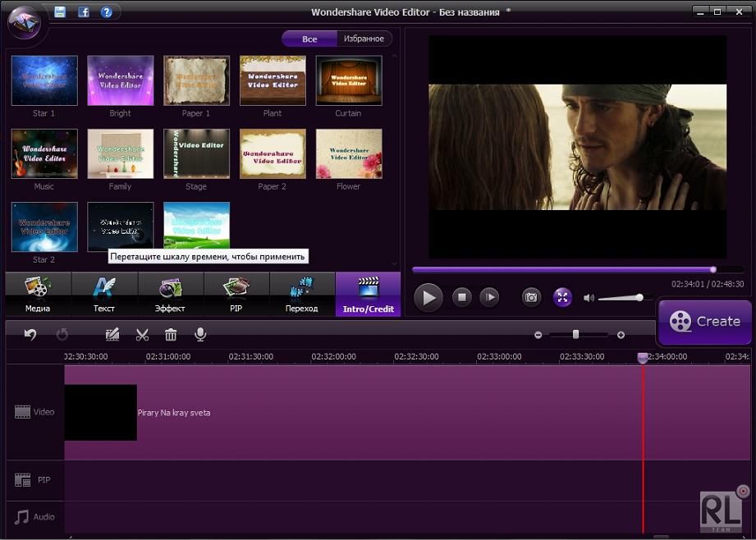The height and width of the screenshot is (540, 756).
Task: Switch to the Все tab
Action: [x=309, y=38]
